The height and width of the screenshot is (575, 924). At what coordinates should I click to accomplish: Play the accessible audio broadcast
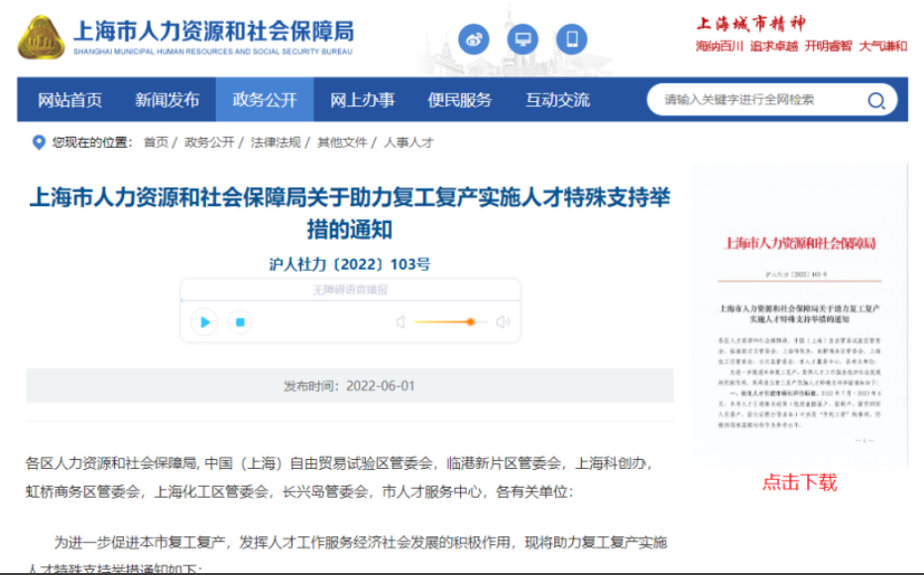click(x=205, y=322)
